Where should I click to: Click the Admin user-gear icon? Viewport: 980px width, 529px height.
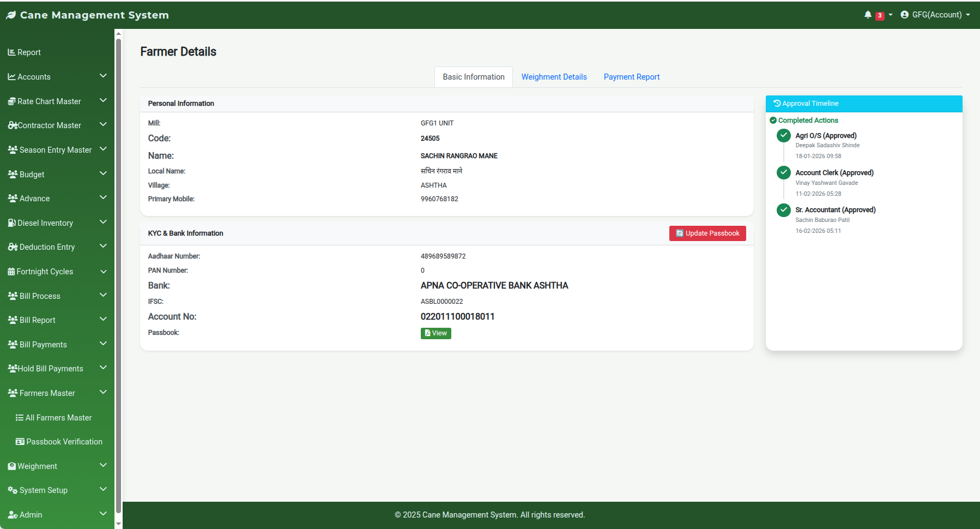(13, 515)
